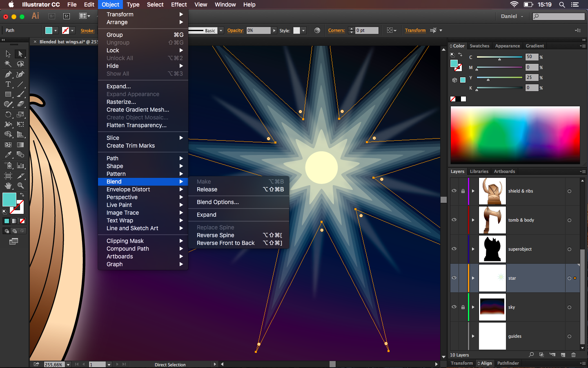Open the graphic Style dropdown
The height and width of the screenshot is (368, 588).
pyautogui.click(x=303, y=31)
